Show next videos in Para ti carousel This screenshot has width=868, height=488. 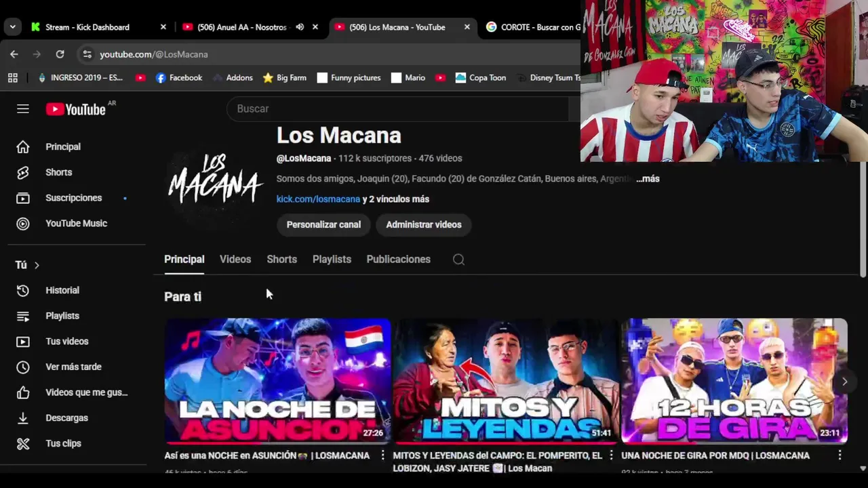pos(844,382)
